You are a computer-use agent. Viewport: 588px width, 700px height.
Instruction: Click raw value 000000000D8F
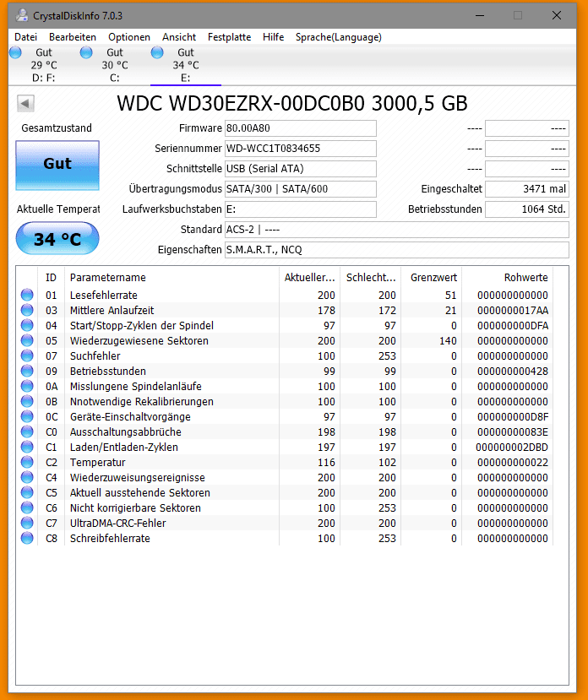tap(513, 416)
